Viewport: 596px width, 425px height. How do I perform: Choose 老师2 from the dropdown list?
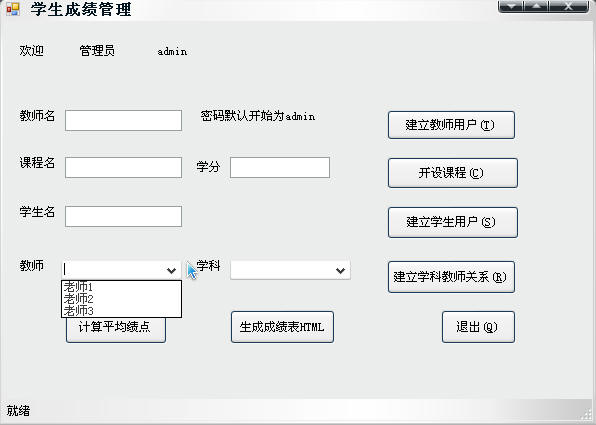tap(121, 299)
